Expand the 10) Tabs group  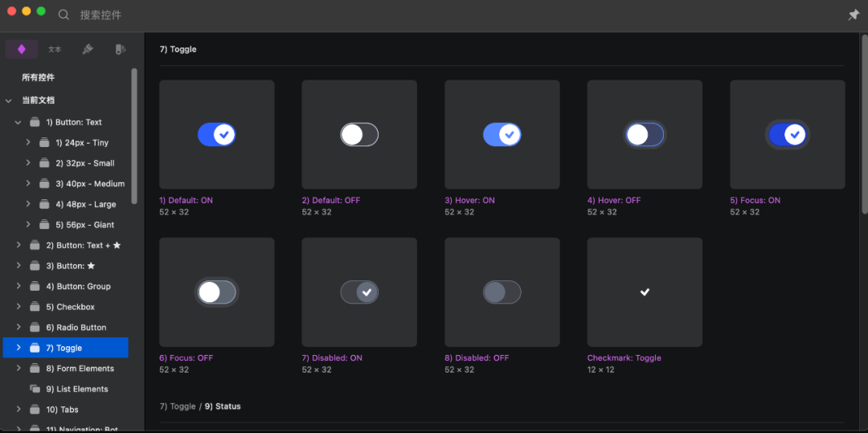click(18, 410)
